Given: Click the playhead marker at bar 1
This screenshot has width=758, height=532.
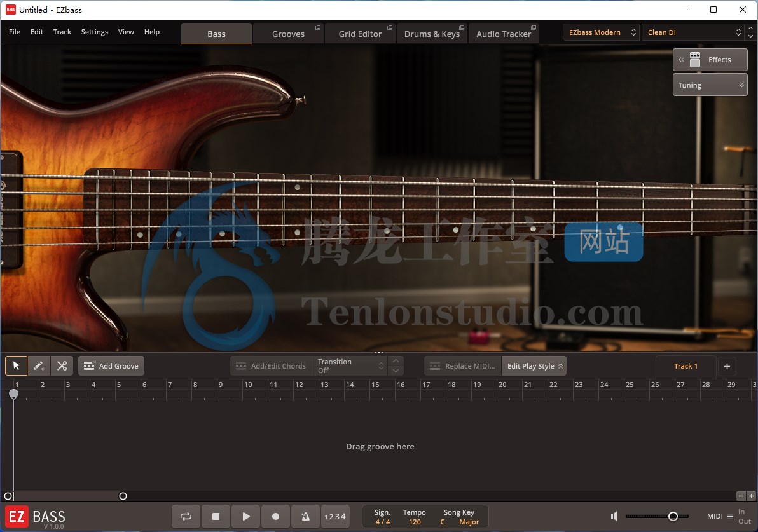Looking at the screenshot, I should (13, 395).
